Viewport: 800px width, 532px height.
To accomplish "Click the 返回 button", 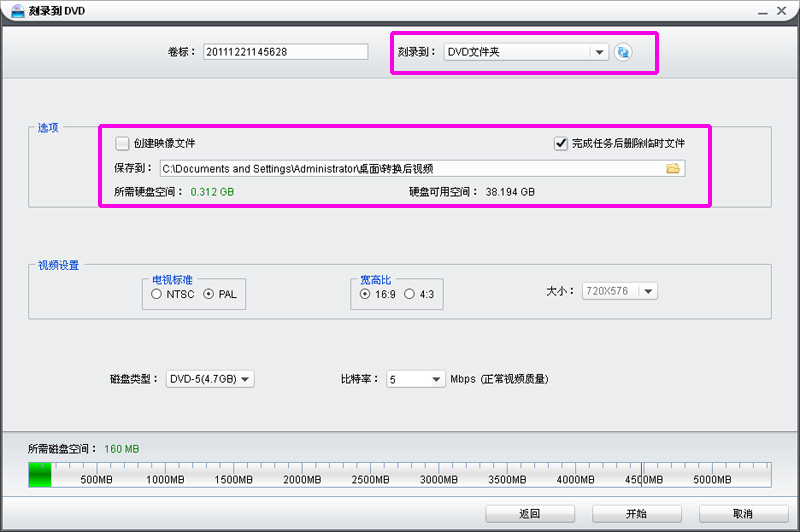I will 530,514.
